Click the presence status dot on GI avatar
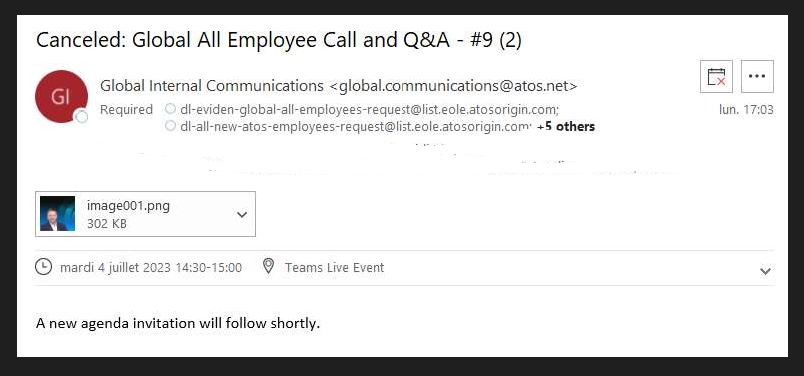This screenshot has width=804, height=376. pyautogui.click(x=81, y=117)
